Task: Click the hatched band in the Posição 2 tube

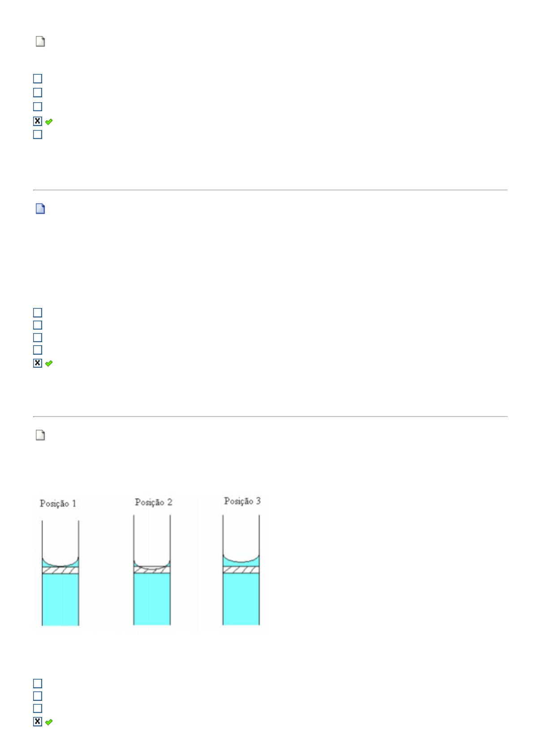Action: 152,570
